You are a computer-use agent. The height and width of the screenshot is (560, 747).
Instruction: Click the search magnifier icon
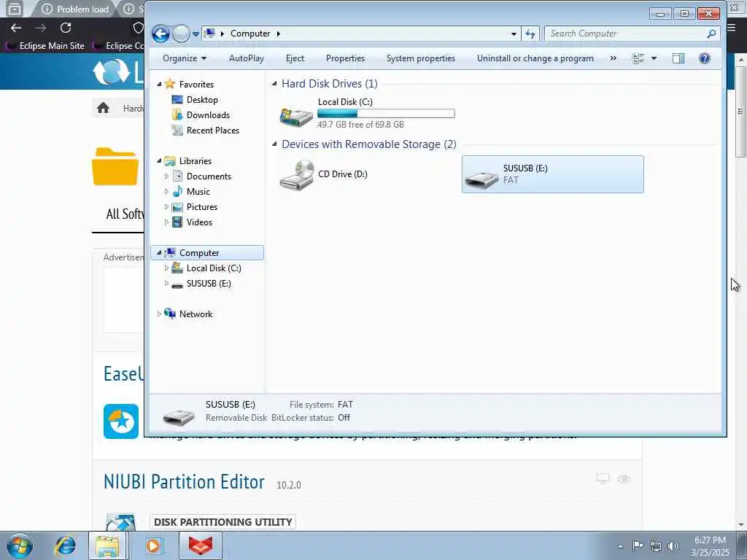(711, 34)
